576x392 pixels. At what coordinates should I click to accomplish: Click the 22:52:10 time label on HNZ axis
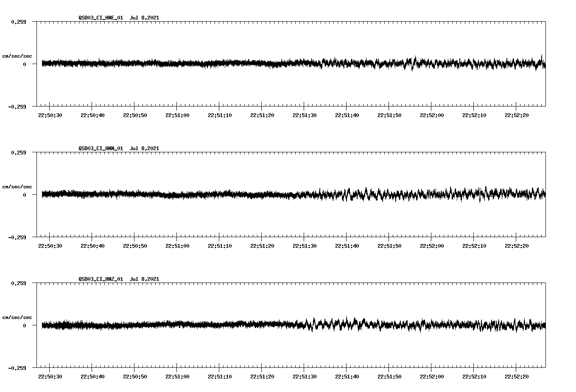point(474,377)
